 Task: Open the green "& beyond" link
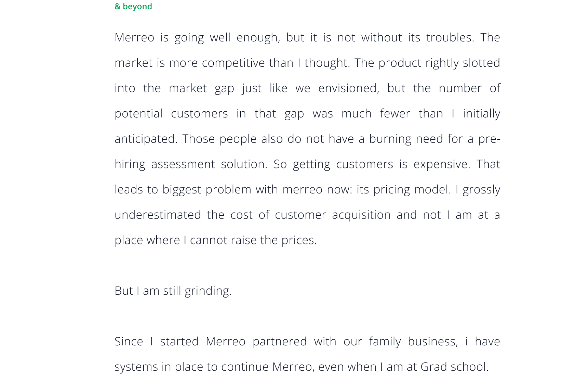133,6
